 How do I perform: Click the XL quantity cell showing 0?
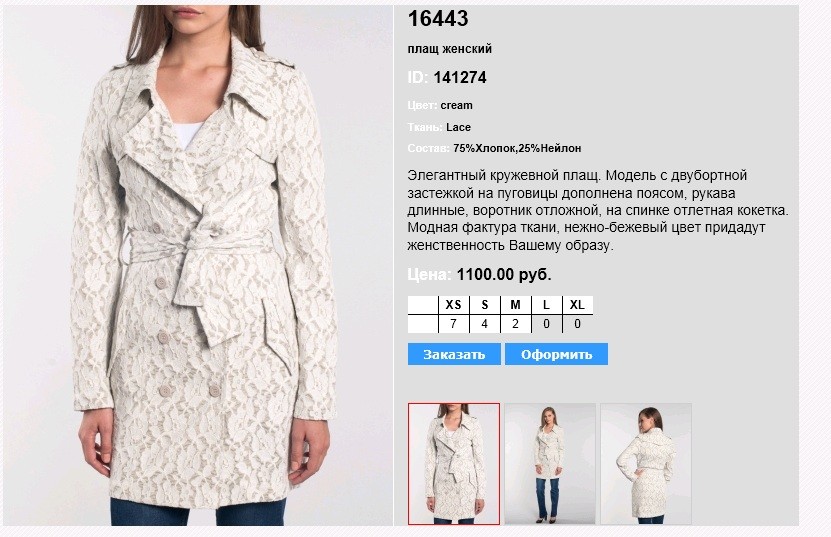tap(577, 324)
